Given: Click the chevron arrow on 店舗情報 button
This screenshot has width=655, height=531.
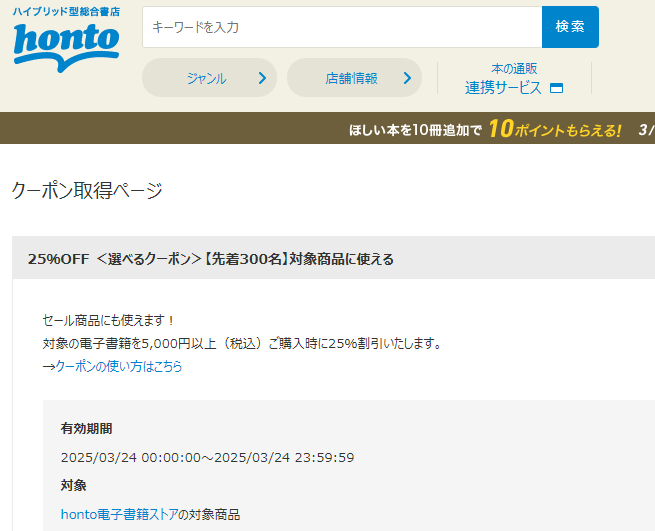Looking at the screenshot, I should click(407, 78).
